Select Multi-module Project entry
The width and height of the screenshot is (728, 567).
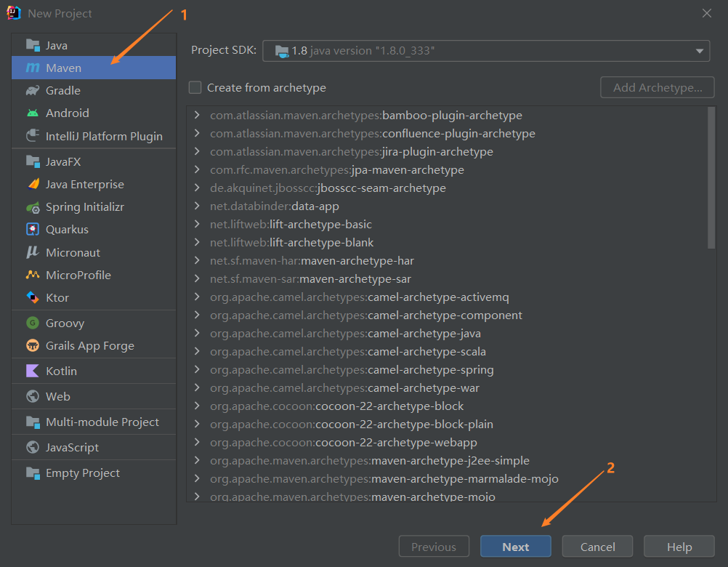click(94, 422)
